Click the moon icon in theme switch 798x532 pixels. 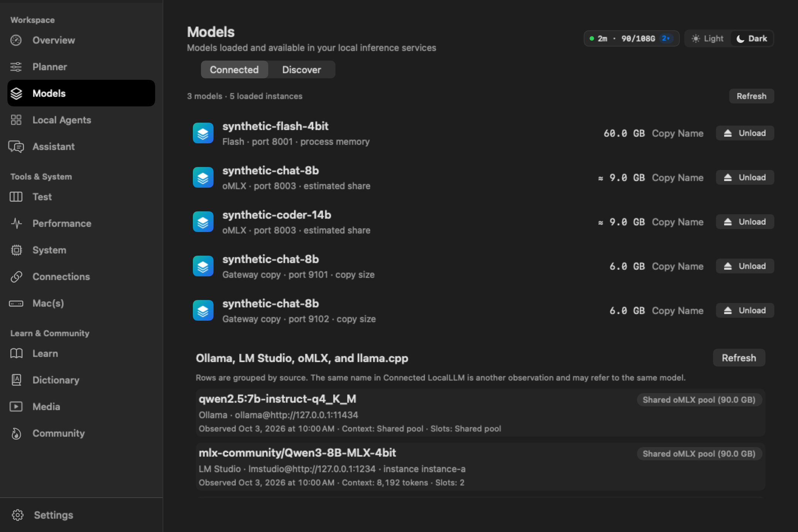[x=740, y=39]
